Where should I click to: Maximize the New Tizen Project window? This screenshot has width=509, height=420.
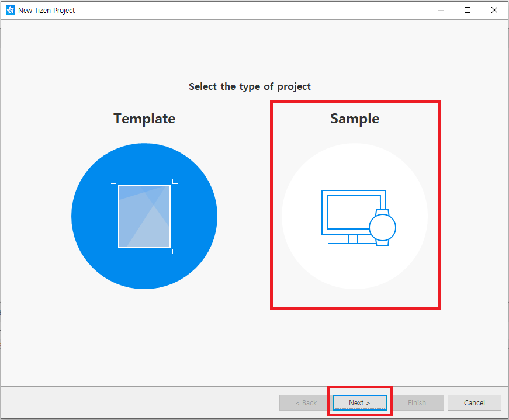pos(468,10)
